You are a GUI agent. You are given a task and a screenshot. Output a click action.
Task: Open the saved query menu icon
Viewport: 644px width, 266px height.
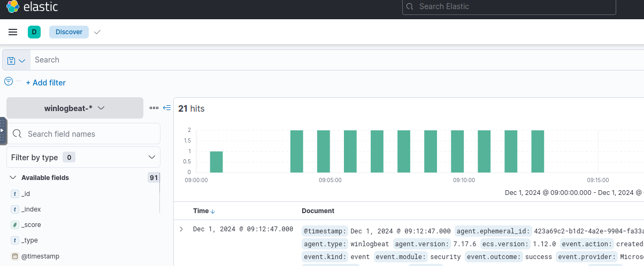(x=16, y=60)
